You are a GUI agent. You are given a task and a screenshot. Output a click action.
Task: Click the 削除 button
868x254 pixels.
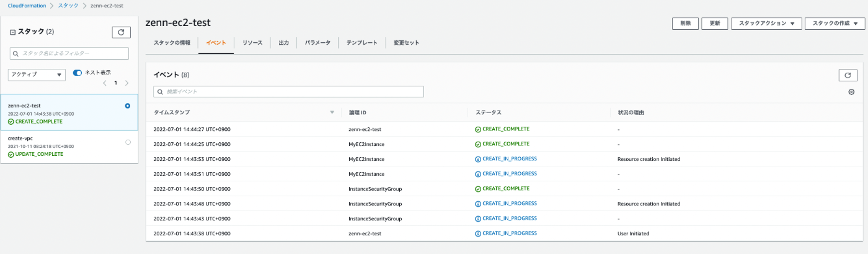pyautogui.click(x=685, y=24)
